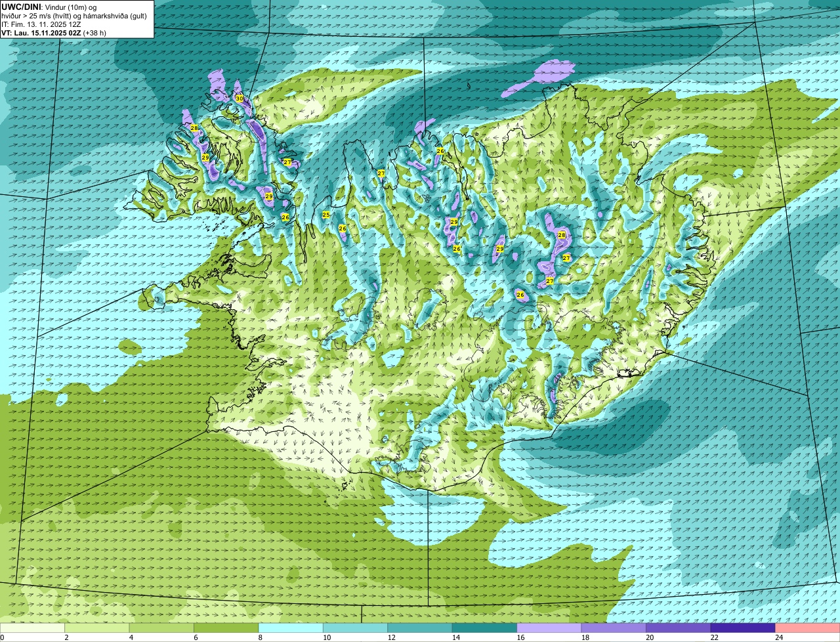Click the legend scale number "12"

click(x=390, y=637)
